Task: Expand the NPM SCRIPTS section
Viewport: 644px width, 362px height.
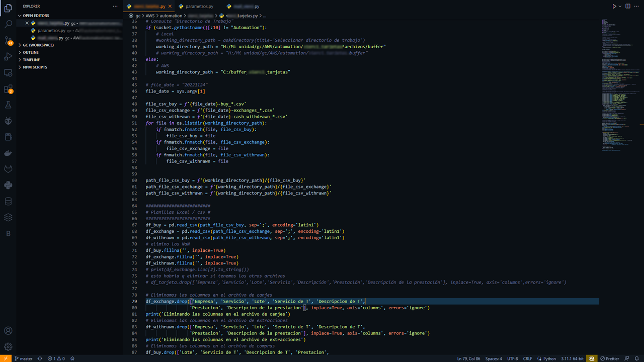Action: tap(35, 67)
